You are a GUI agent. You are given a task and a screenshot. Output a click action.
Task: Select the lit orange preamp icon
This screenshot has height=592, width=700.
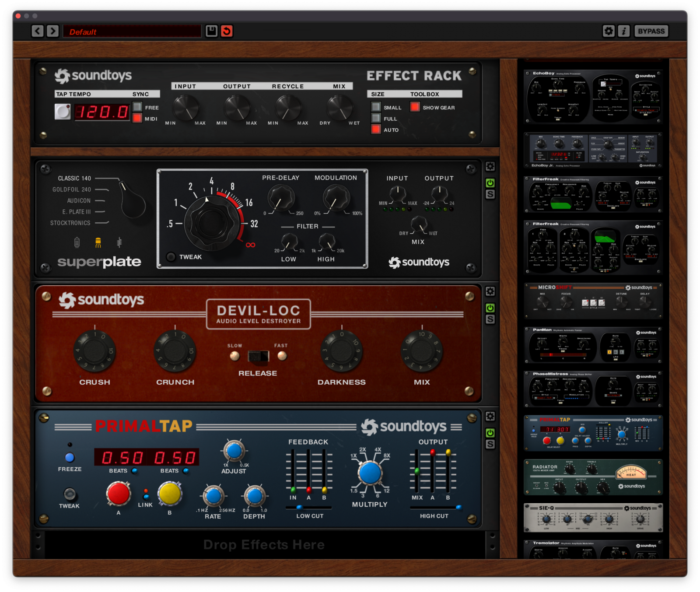pyautogui.click(x=98, y=242)
